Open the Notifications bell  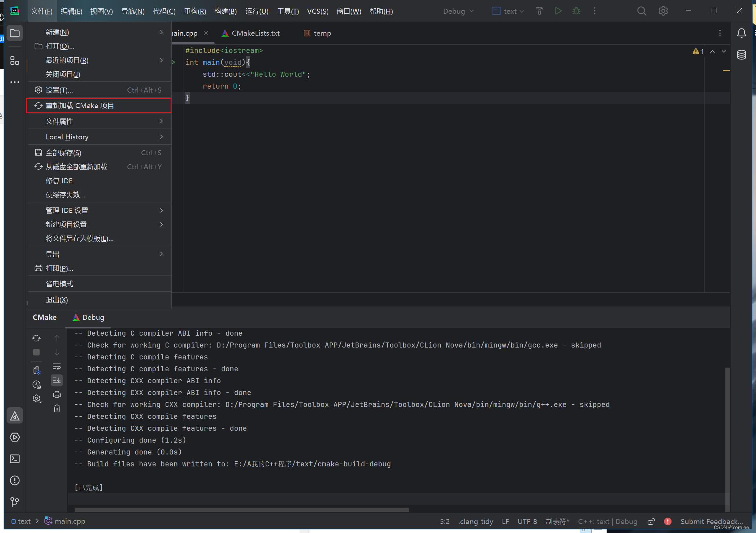742,33
